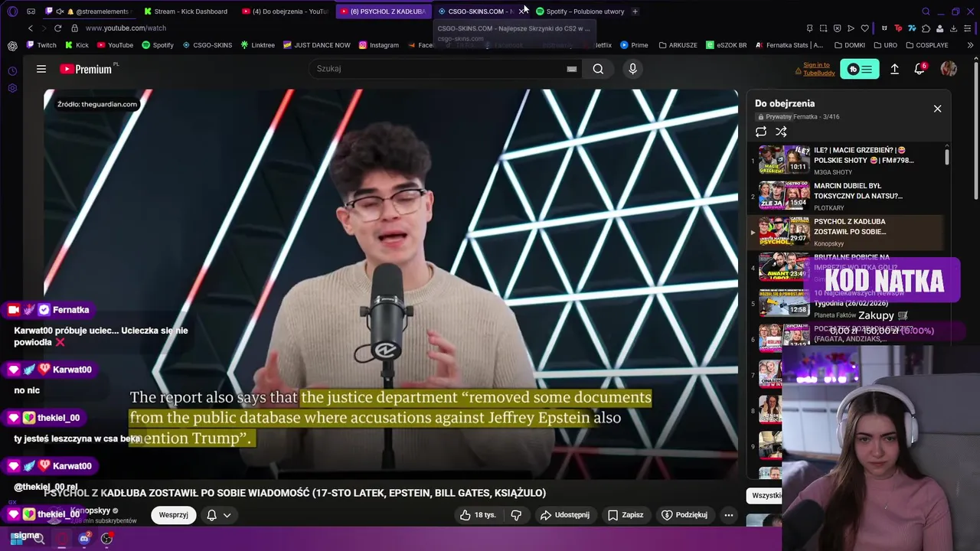Image resolution: width=980 pixels, height=551 pixels.
Task: Show more bookmarks with double chevron
Action: [971, 45]
